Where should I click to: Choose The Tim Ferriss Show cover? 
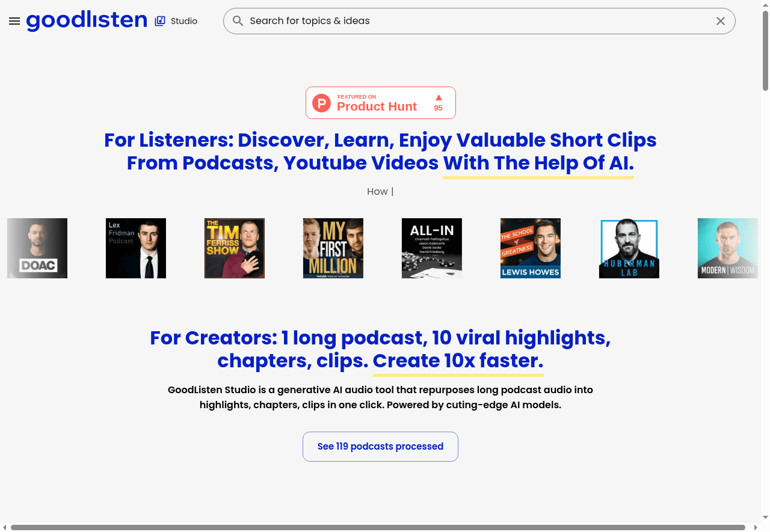(235, 248)
